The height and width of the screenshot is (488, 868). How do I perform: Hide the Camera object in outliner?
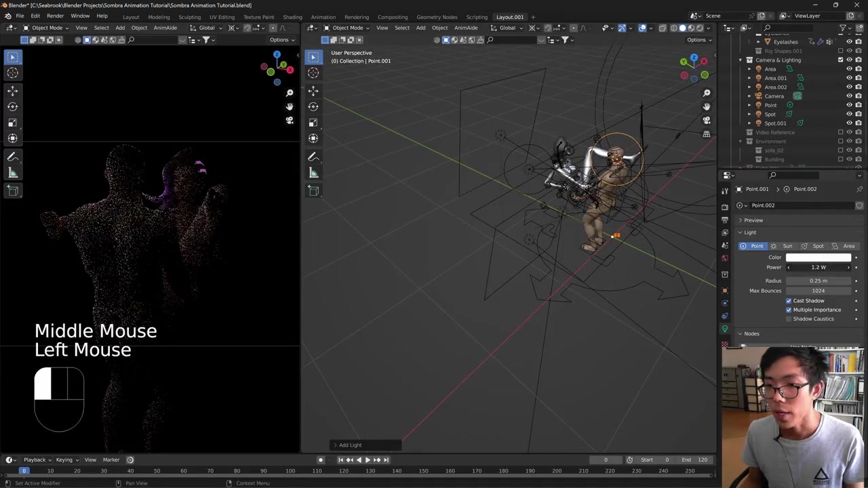(849, 96)
